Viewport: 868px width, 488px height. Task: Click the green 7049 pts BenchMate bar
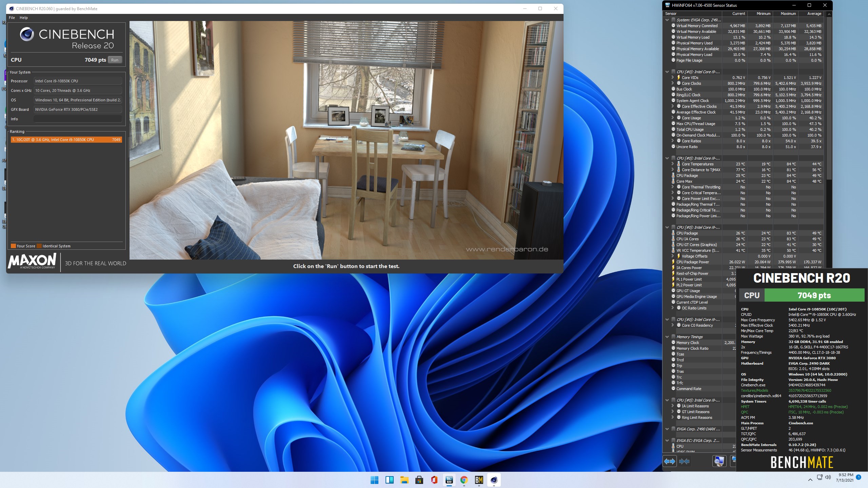pos(814,295)
